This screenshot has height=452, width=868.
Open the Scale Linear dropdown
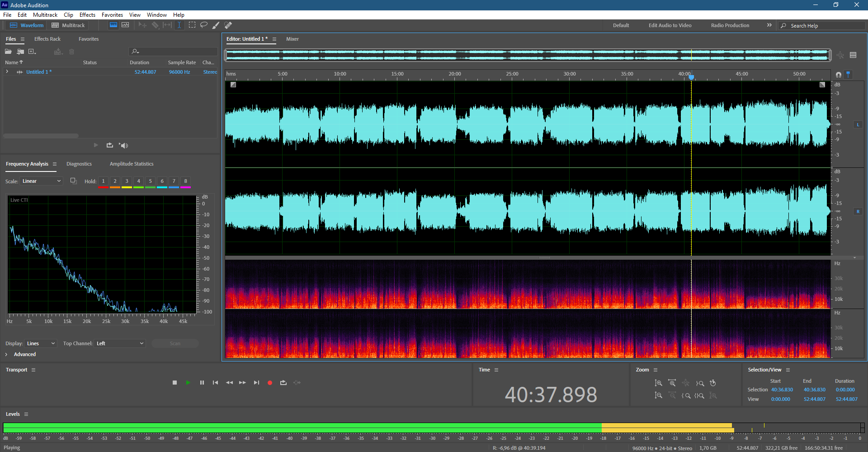41,181
